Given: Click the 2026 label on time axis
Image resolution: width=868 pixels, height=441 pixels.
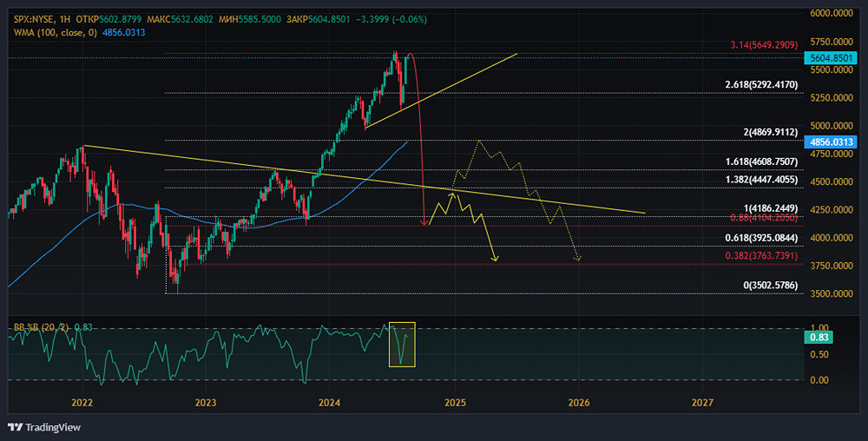Looking at the screenshot, I should [x=578, y=402].
